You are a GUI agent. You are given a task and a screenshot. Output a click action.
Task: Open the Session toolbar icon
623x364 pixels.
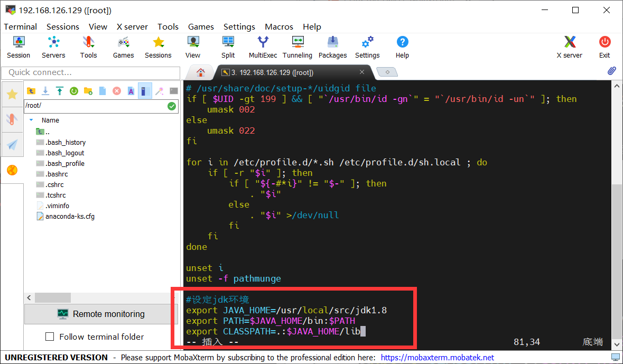click(18, 47)
